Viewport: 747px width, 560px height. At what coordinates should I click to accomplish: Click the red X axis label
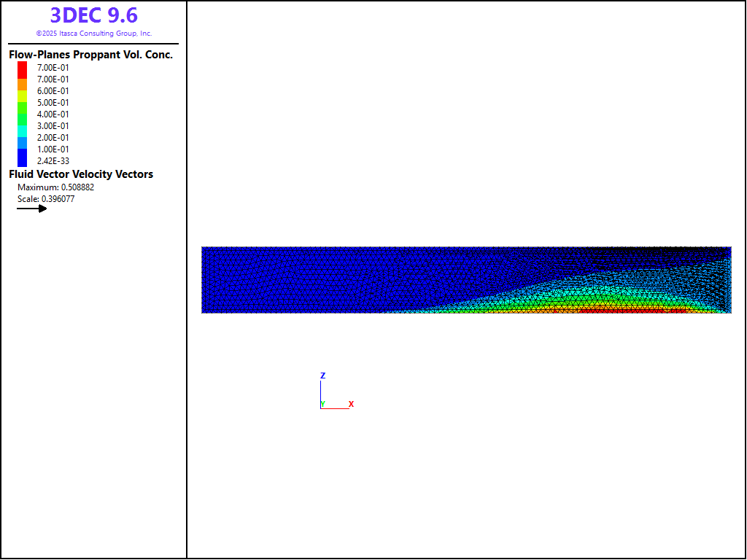pos(351,404)
